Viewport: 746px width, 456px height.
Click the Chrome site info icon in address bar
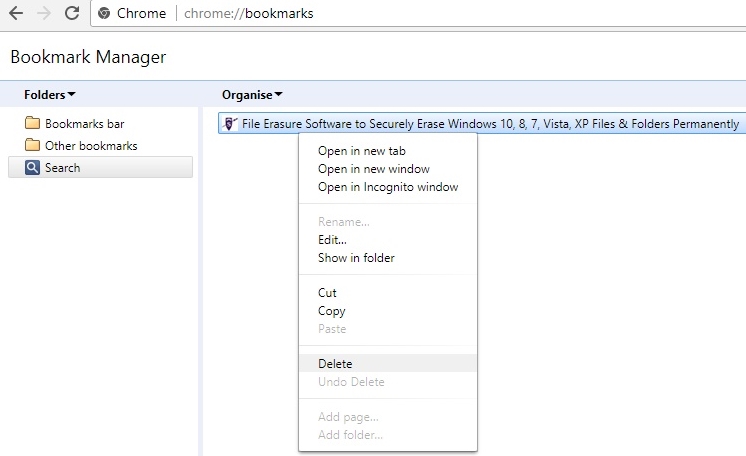(104, 14)
